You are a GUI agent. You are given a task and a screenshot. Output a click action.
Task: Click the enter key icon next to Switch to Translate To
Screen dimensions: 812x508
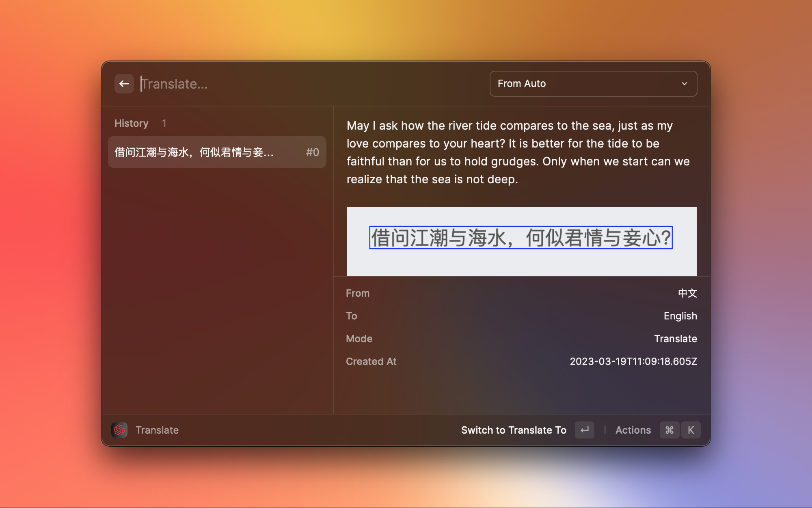584,430
